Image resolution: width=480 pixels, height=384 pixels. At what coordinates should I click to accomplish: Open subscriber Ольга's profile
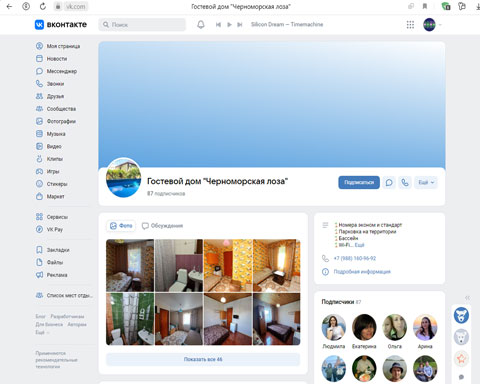(395, 331)
